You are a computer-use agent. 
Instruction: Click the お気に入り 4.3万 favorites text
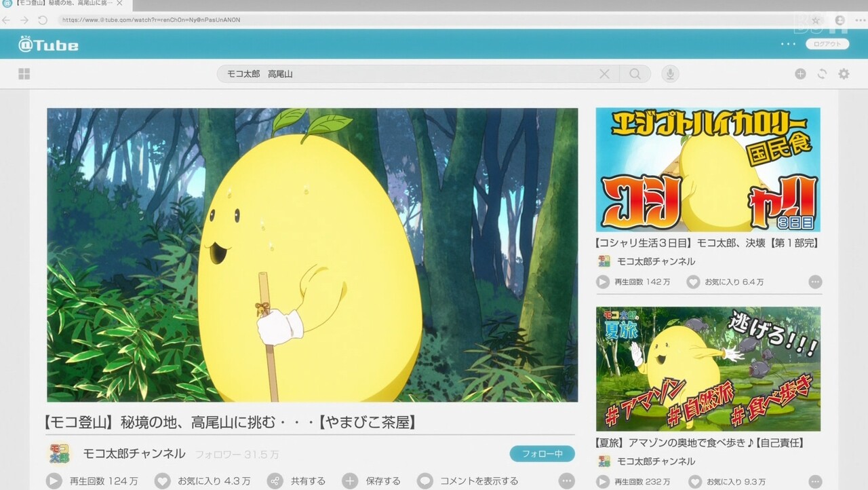214,481
